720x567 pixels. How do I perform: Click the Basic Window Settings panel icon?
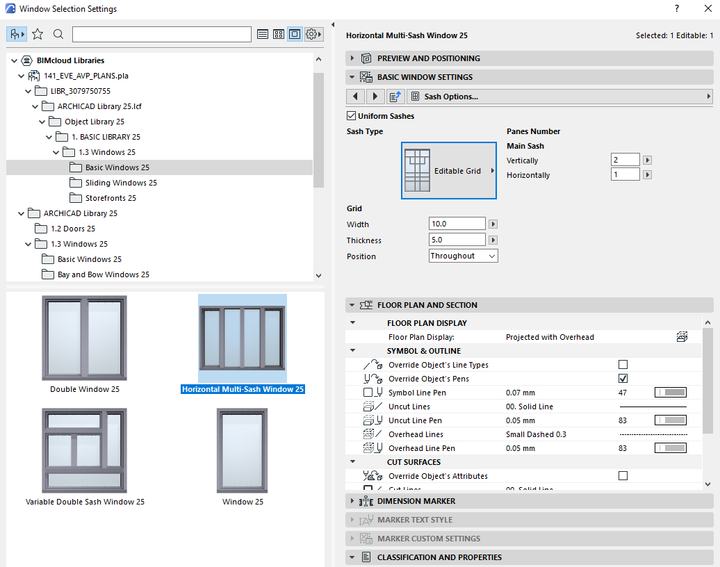pos(366,77)
